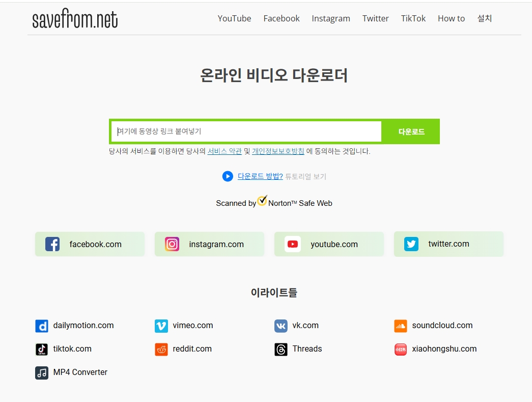532x402 pixels.
Task: Open the Threads text link
Action: click(307, 349)
